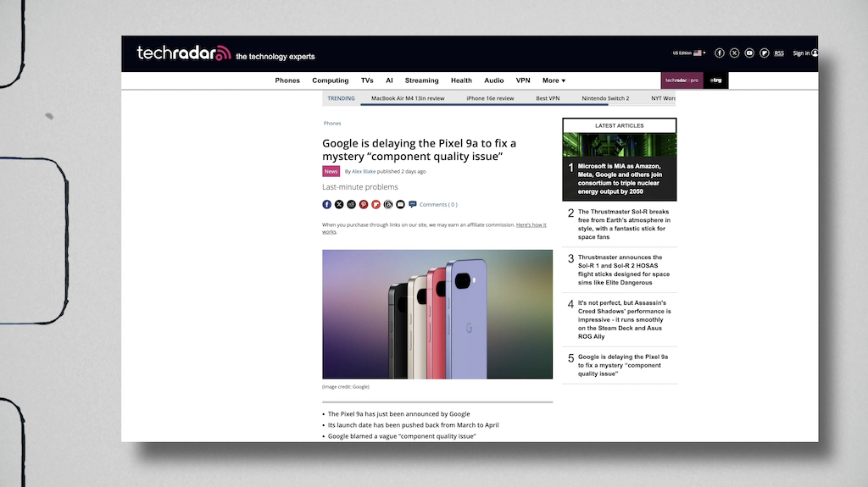Viewport: 868px width, 487px height.
Task: Click Sign in account icon
Action: pos(815,53)
